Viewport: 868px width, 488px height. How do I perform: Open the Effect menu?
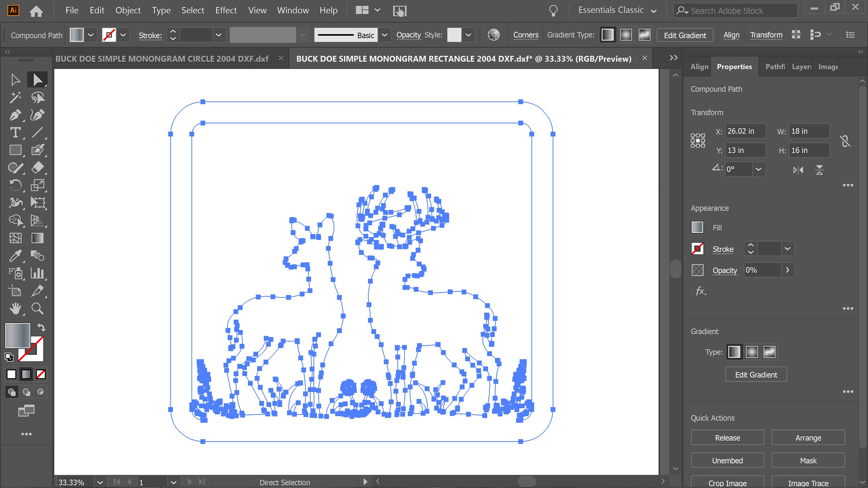pyautogui.click(x=226, y=10)
